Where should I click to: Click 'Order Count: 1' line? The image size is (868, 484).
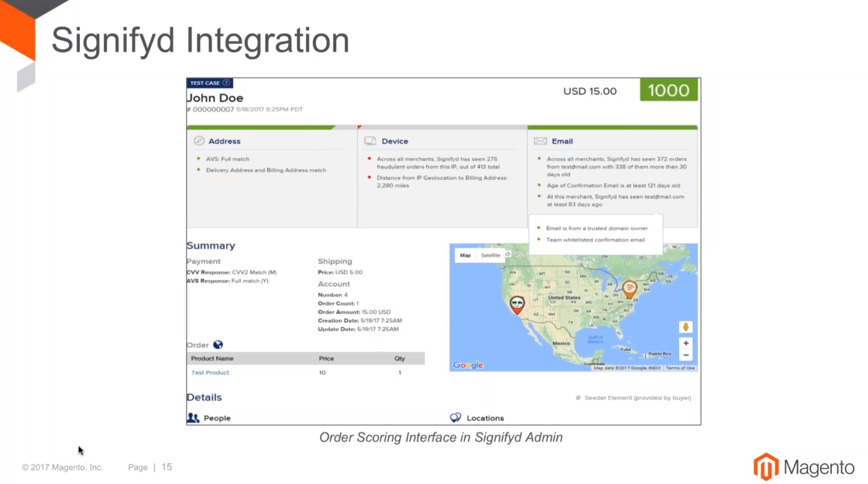coord(338,303)
